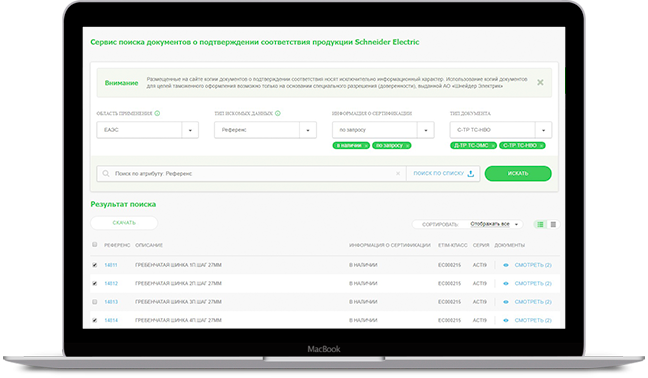The width and height of the screenshot is (648, 378).
Task: Open the Отображать все sort dropdown
Action: coord(494,224)
